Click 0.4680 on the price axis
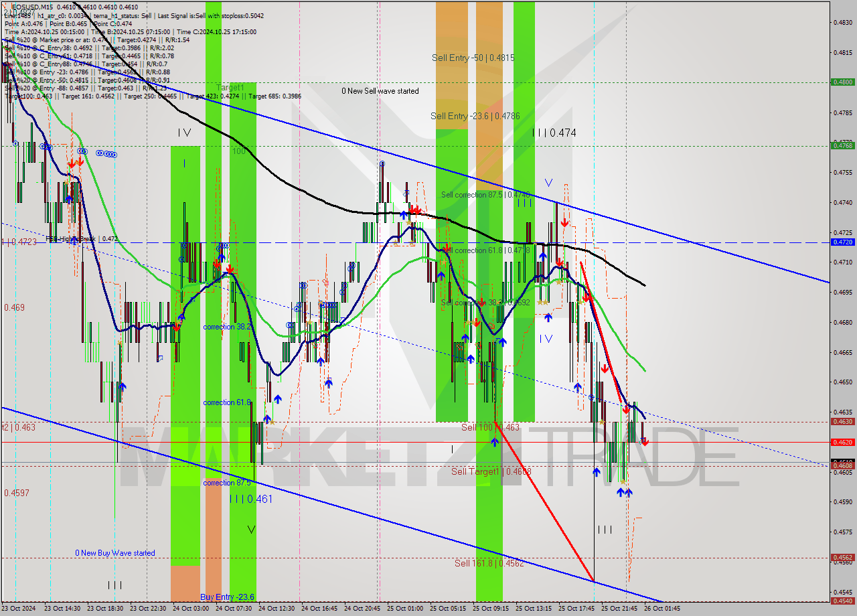857x616 pixels. click(842, 322)
